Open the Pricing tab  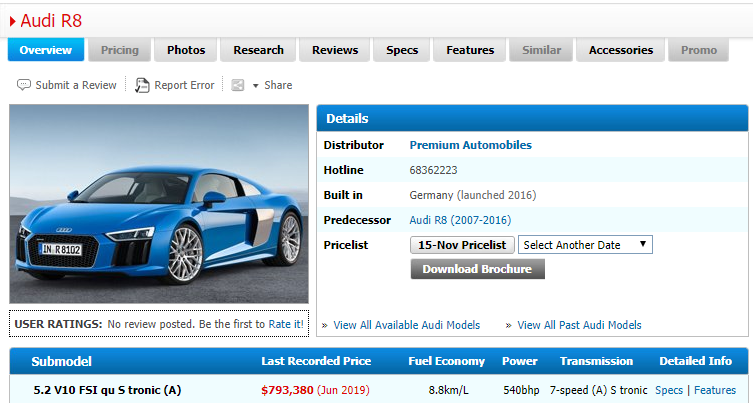120,50
